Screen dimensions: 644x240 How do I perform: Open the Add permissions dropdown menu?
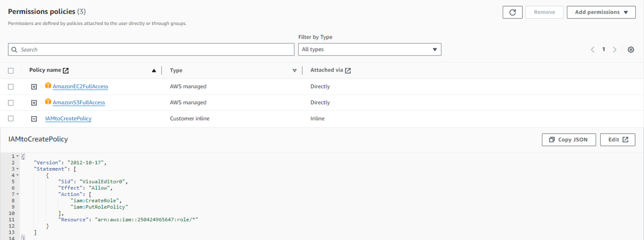click(x=601, y=12)
